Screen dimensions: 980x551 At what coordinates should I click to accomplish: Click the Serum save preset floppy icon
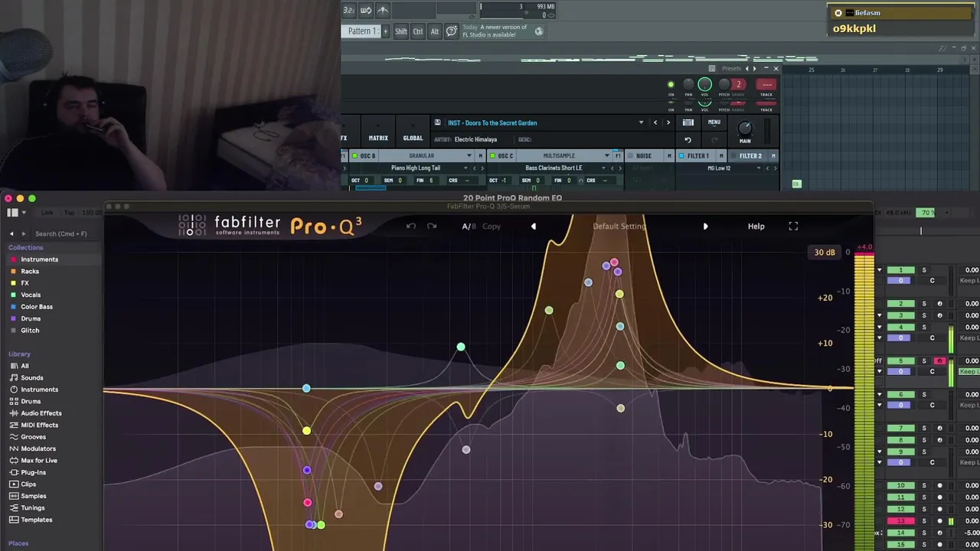point(437,122)
